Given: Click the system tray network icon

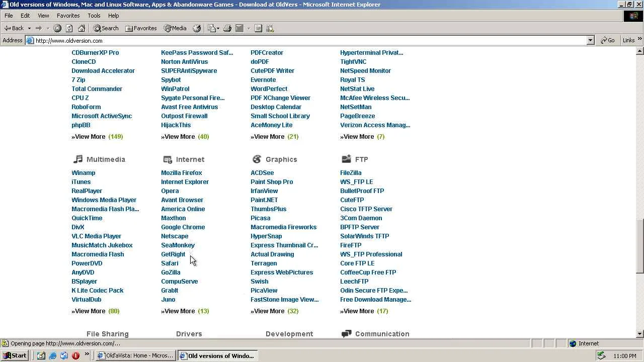Looking at the screenshot, I should coord(601,355).
